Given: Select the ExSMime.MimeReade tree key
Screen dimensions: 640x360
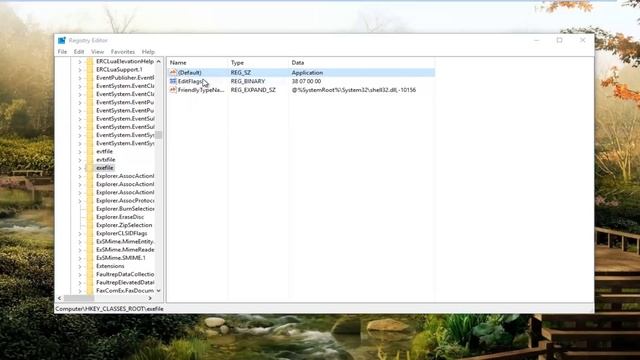Looking at the screenshot, I should [x=125, y=249].
